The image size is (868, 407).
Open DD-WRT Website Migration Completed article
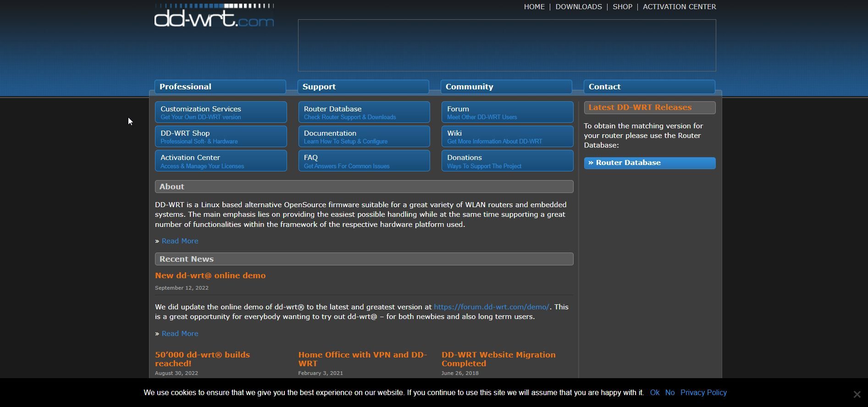(498, 359)
